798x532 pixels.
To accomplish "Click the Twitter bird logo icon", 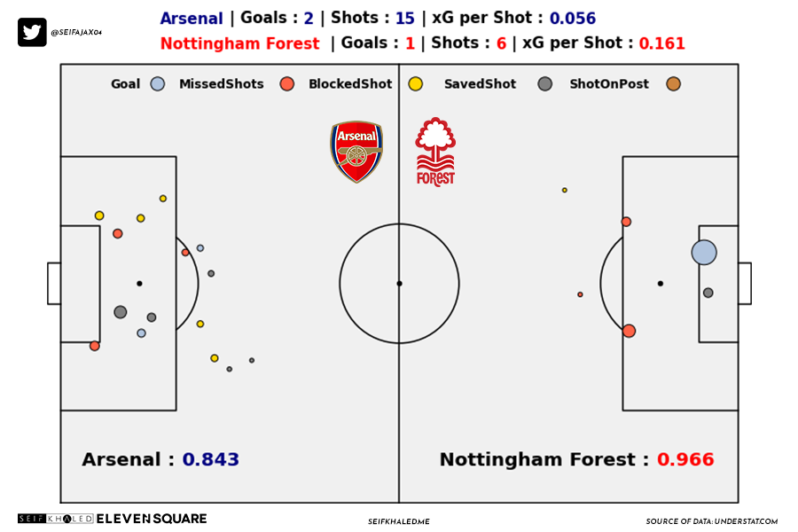I will coord(32,32).
